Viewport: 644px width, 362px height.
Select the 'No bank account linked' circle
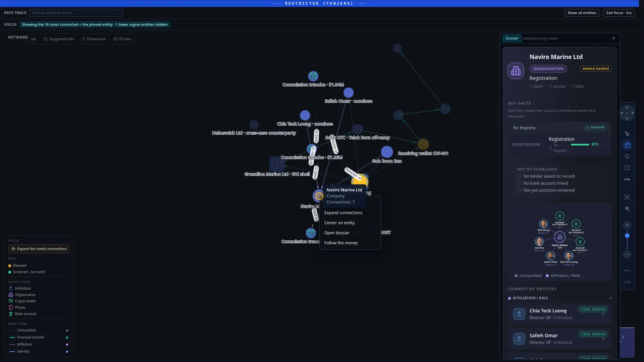click(519, 183)
